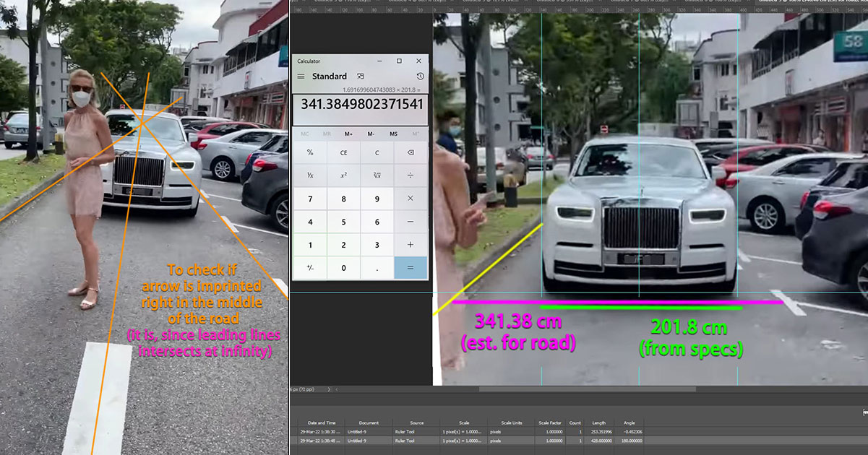
Task: Click the backspace key in Calculator
Action: pyautogui.click(x=410, y=152)
